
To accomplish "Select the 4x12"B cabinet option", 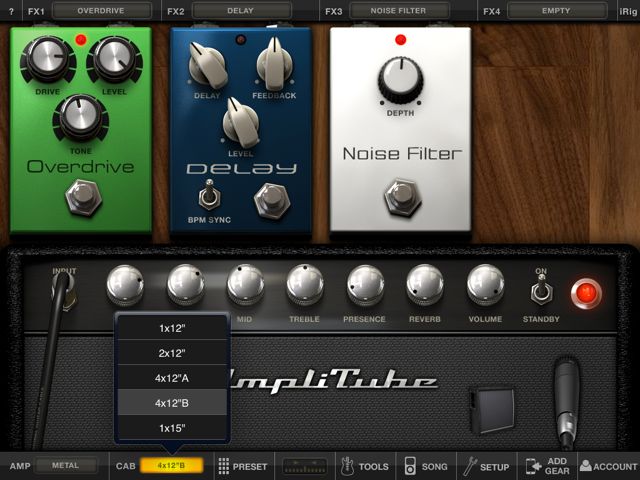I will (172, 403).
